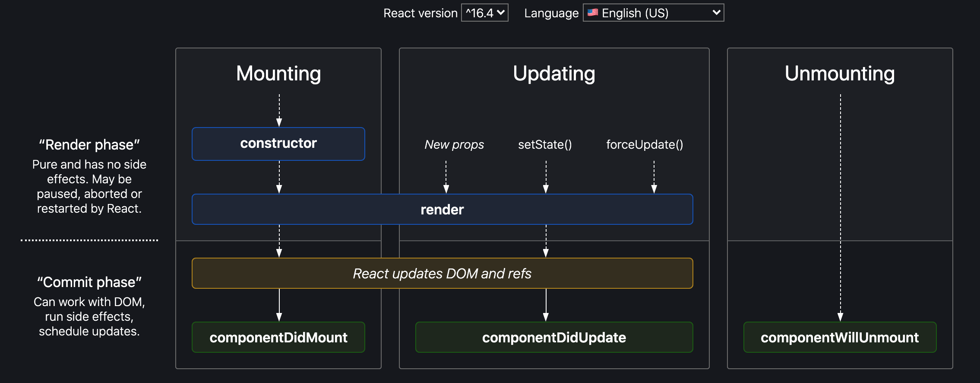
Task: Click the 'Language' label text
Action: 551,13
